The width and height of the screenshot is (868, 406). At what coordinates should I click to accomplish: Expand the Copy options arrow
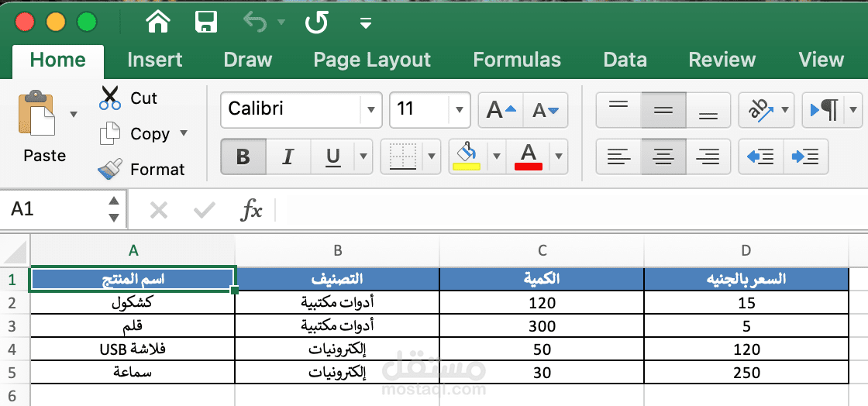[184, 133]
